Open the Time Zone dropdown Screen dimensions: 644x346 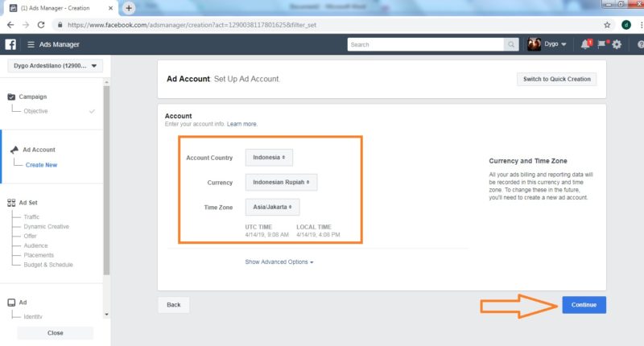[272, 207]
